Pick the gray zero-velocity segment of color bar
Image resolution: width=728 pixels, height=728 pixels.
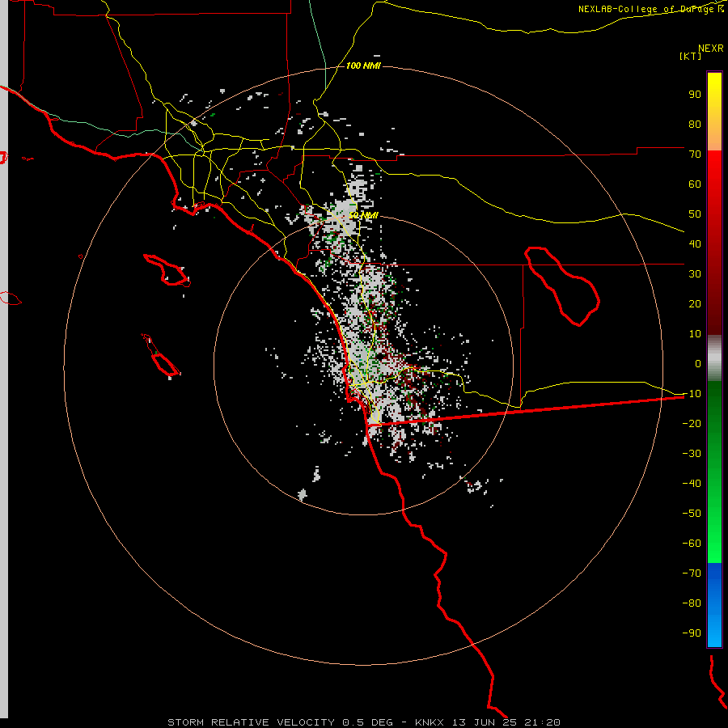pos(714,358)
